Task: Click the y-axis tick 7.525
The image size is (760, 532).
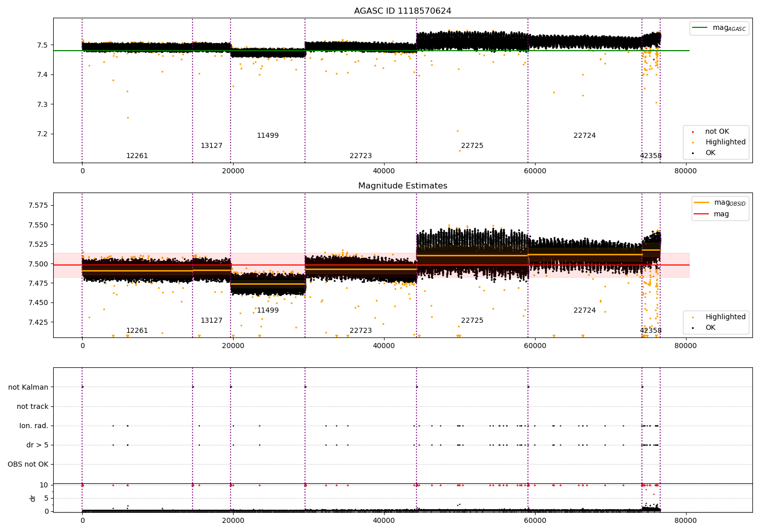Action: pos(39,245)
